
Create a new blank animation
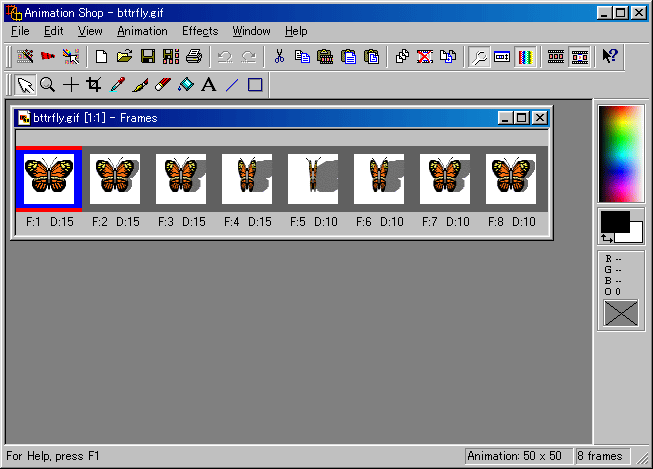tap(101, 56)
